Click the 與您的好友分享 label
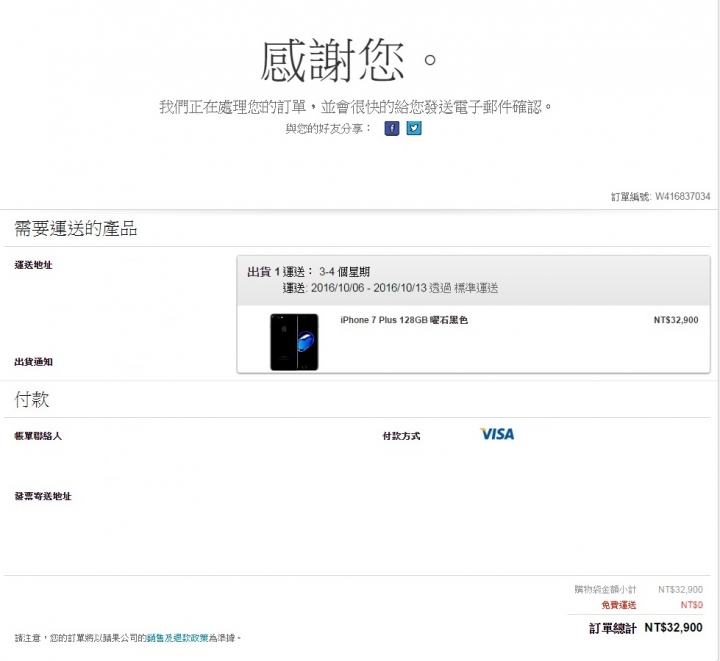720x661 pixels. pos(328,129)
